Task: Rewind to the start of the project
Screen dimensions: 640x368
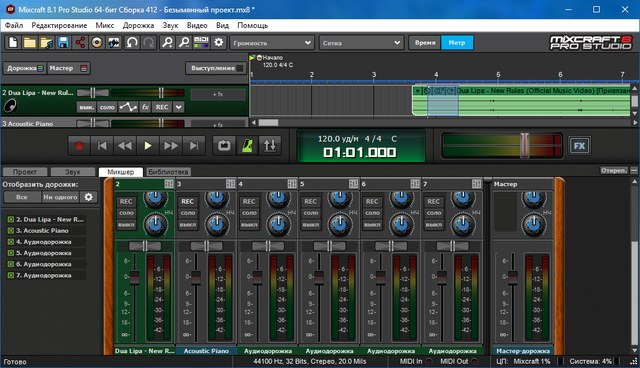Action: 102,146
